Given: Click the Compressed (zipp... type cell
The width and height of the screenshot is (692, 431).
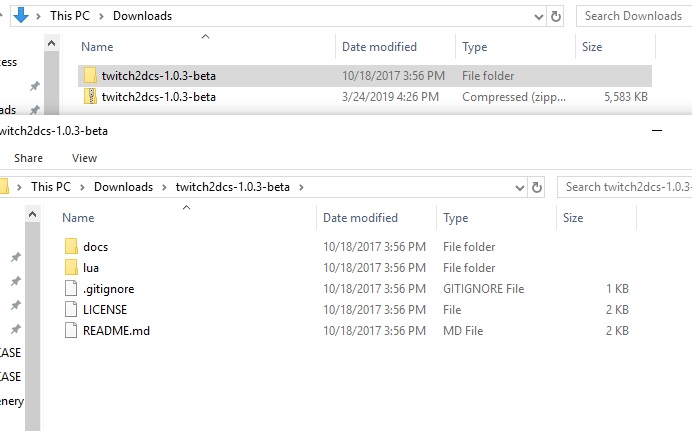Looking at the screenshot, I should point(514,97).
